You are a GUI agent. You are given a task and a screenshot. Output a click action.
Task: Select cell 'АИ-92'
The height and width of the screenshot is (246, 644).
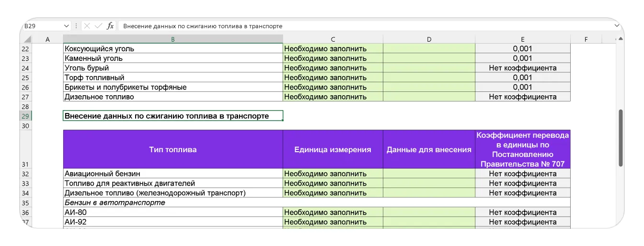(173, 222)
